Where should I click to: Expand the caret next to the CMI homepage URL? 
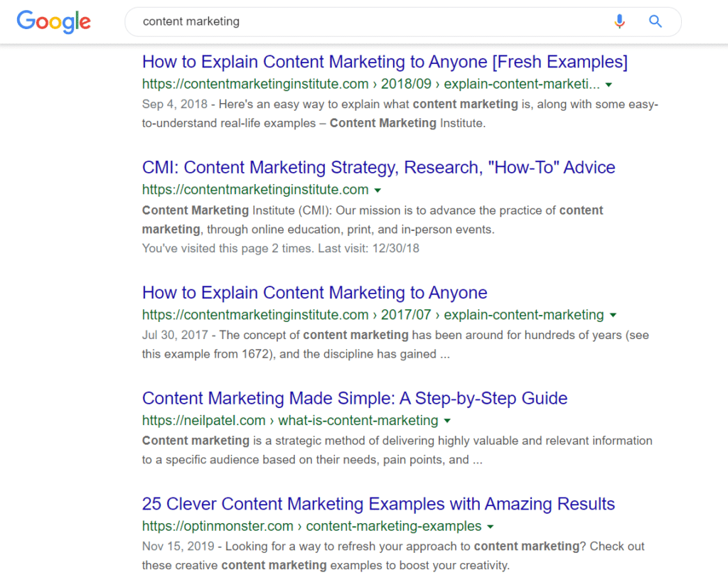point(378,190)
